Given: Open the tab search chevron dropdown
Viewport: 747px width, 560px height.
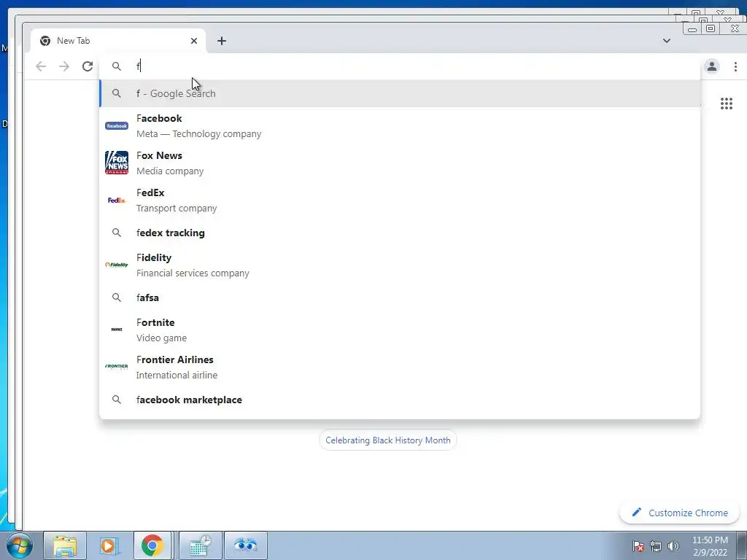Looking at the screenshot, I should coord(667,41).
